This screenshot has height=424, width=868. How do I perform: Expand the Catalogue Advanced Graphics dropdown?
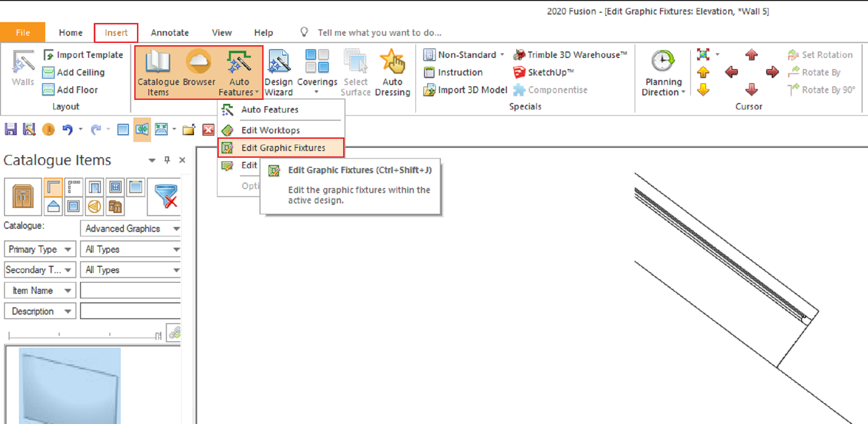point(176,229)
